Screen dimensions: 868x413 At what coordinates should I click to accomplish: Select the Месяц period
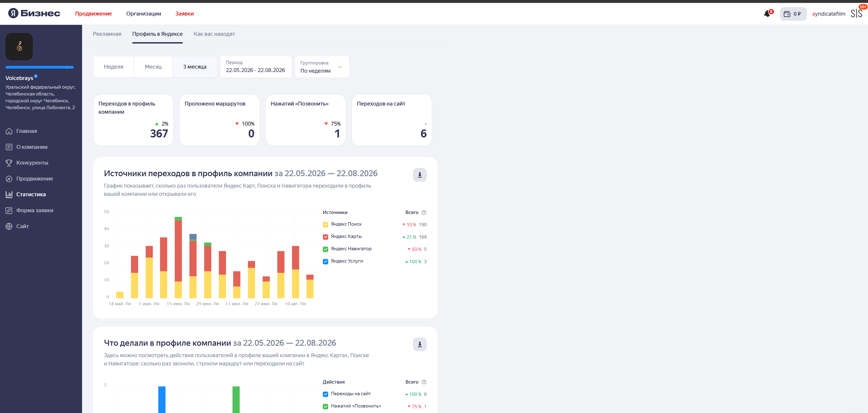click(153, 67)
